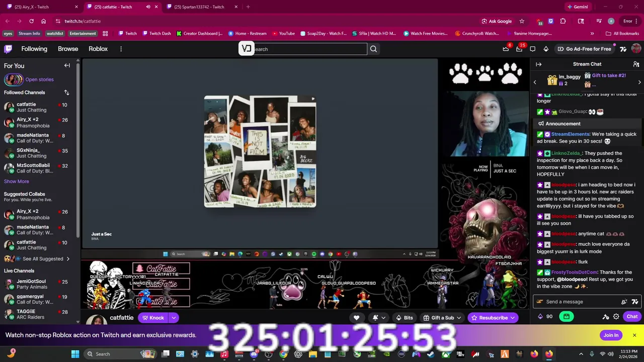Open Steam from the taskbar
Screen dimensions: 644x362
coord(431,354)
